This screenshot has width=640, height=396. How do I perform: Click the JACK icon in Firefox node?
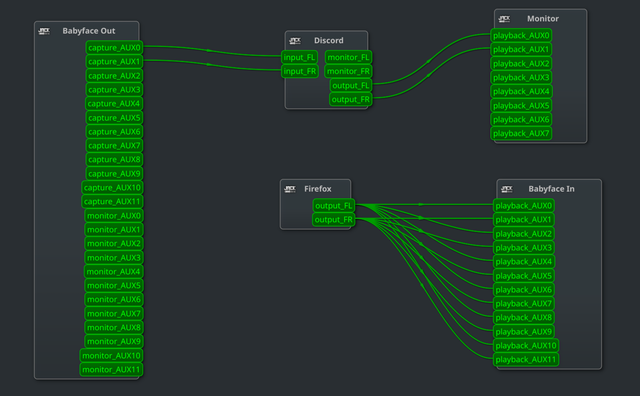click(x=290, y=189)
